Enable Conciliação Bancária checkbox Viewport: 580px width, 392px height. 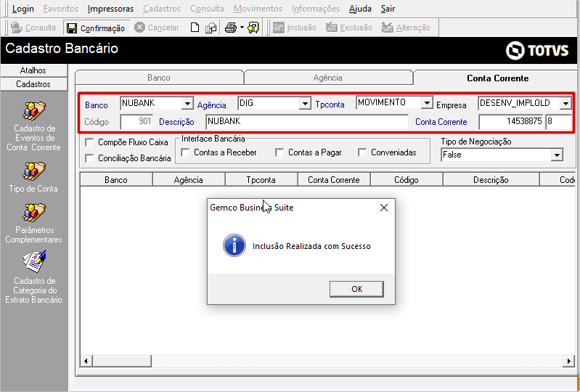[89, 158]
